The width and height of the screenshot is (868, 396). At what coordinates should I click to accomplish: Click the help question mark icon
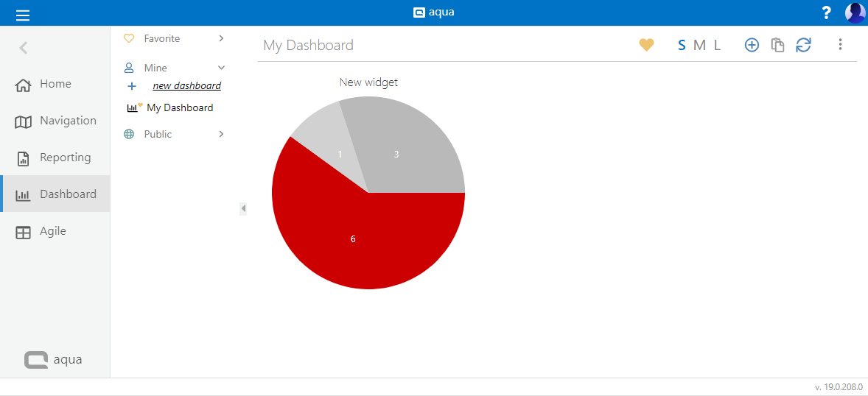[x=826, y=13]
